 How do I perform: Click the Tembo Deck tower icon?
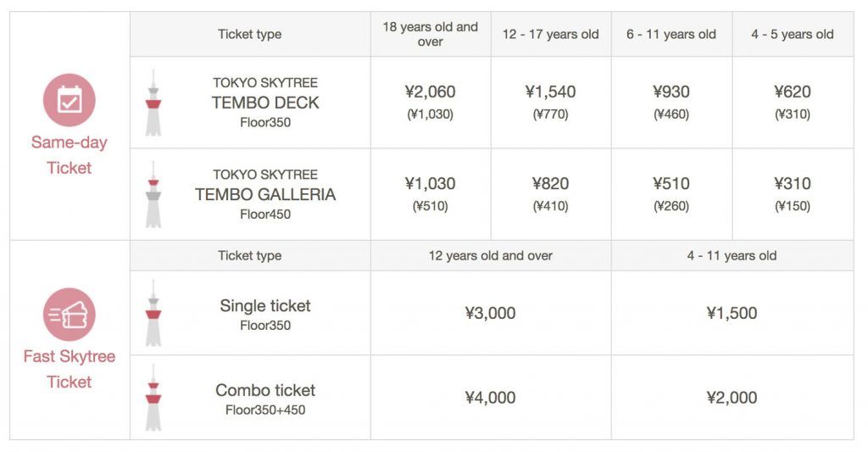(153, 103)
